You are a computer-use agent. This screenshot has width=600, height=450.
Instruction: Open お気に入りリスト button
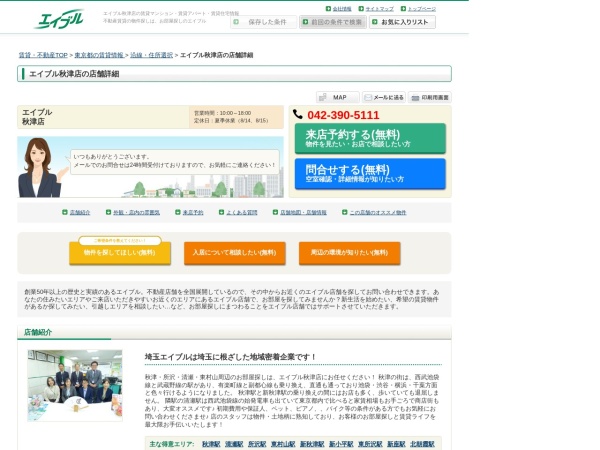tap(402, 22)
